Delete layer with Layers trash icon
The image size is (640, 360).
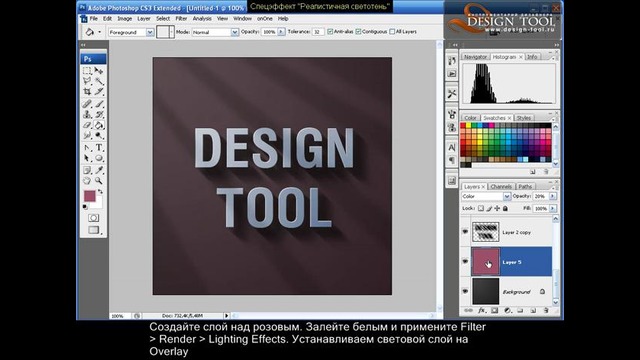point(546,311)
